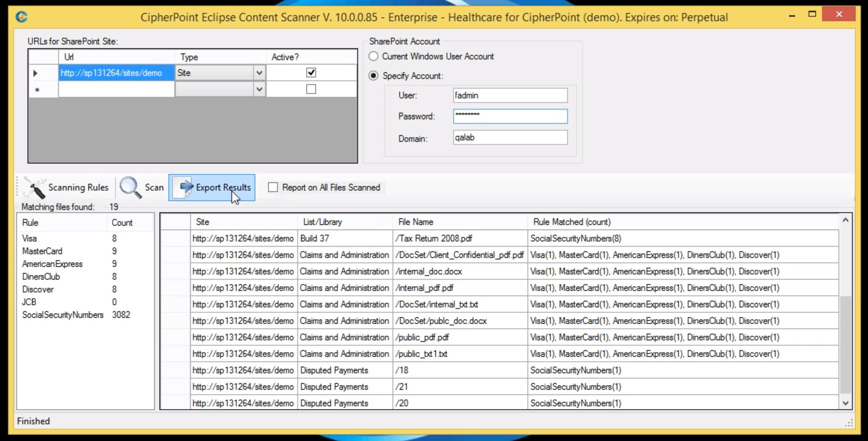
Task: Click the empty Url cell in new row
Action: point(116,89)
